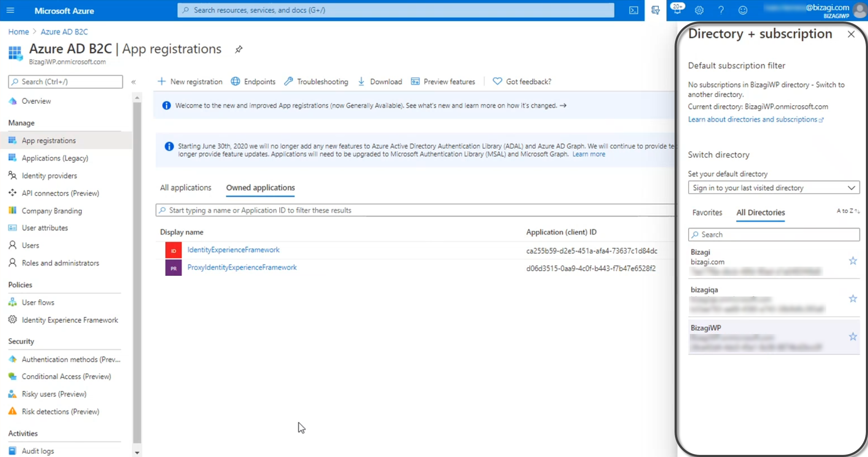Click the IdentityExperienceFramework red ID icon

[x=173, y=250]
